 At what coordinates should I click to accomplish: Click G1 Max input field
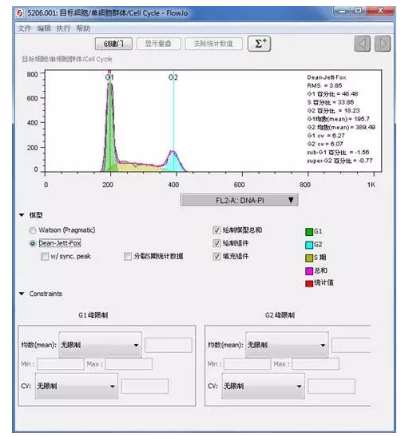coord(129,364)
